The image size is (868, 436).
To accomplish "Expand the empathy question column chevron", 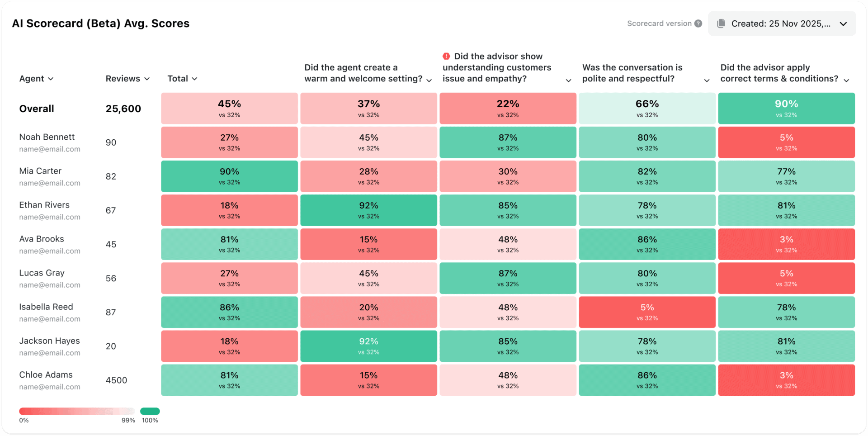I will pos(569,81).
